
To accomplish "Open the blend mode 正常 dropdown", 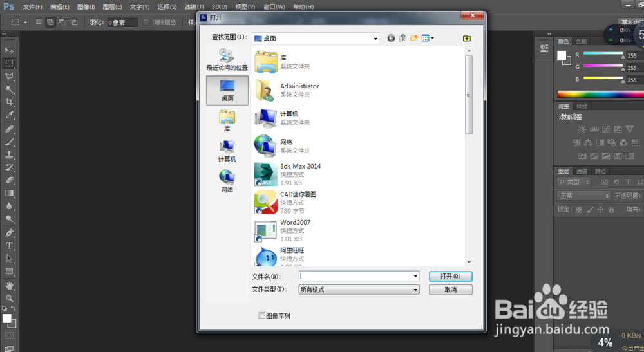I will click(x=583, y=196).
